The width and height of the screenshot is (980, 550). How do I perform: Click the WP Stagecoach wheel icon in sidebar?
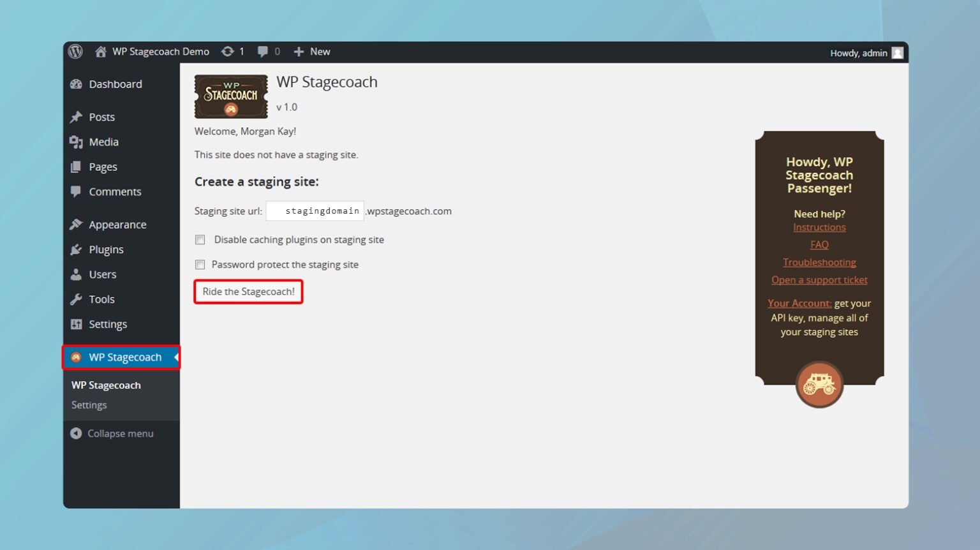coord(76,357)
